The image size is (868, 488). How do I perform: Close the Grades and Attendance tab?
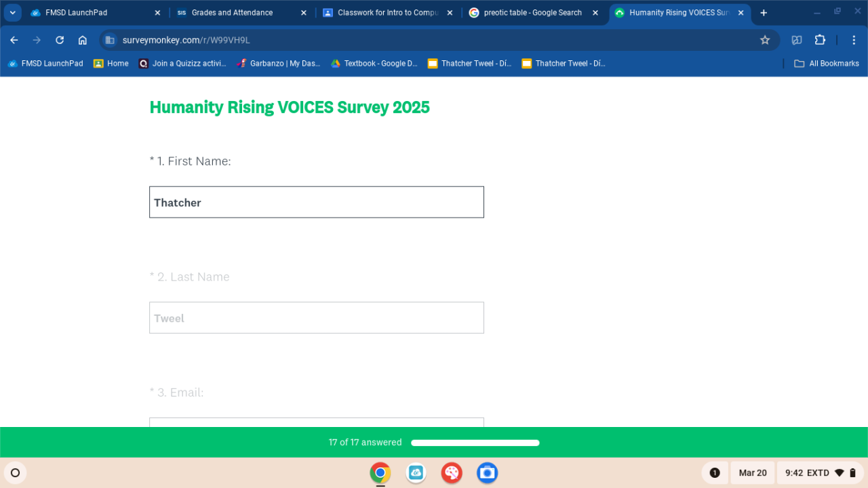pos(303,13)
